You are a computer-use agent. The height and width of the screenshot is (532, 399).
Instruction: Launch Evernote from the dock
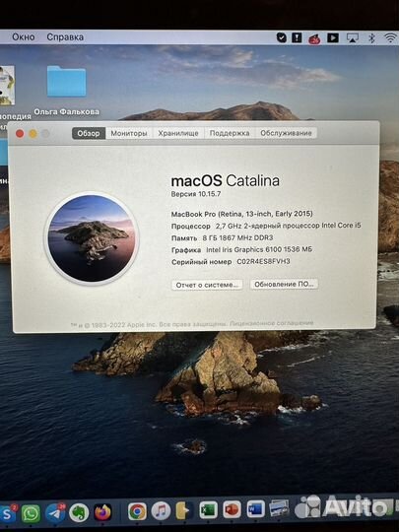click(x=79, y=512)
